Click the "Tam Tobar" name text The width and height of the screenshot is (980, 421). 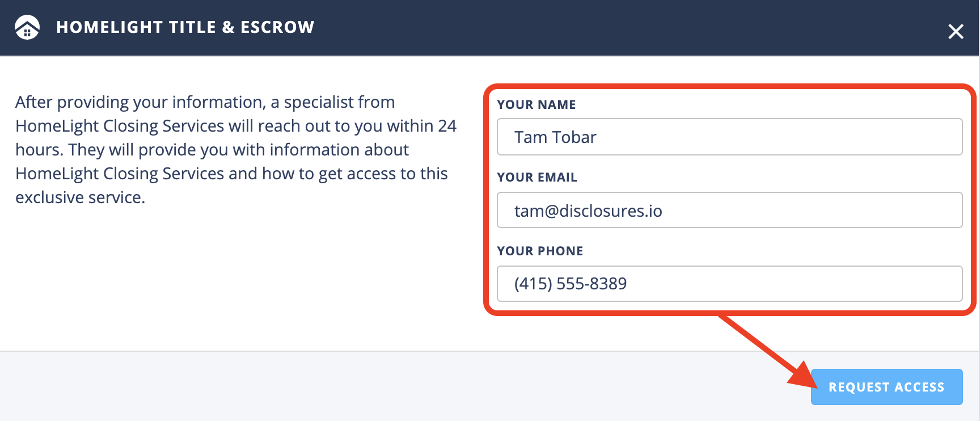tap(555, 137)
